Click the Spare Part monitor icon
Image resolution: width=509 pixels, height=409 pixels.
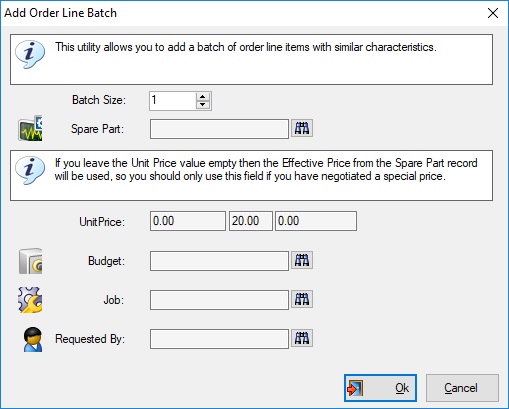coord(30,128)
